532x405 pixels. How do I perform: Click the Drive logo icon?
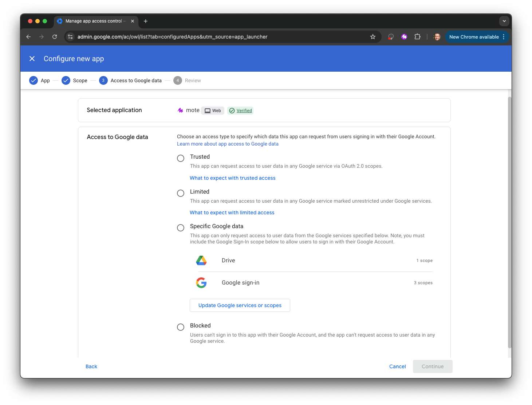[201, 261]
